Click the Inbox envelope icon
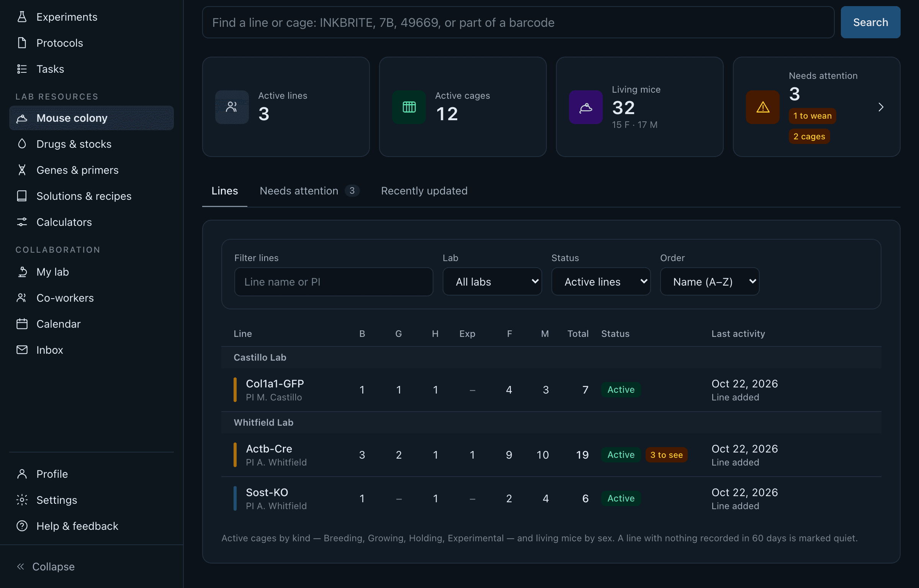The height and width of the screenshot is (588, 919). tap(22, 350)
